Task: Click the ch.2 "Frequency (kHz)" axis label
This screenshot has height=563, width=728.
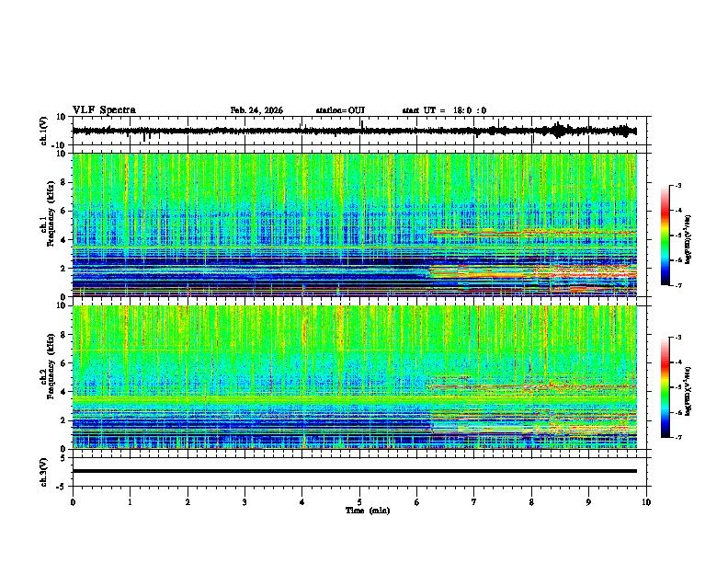Action: (x=51, y=366)
